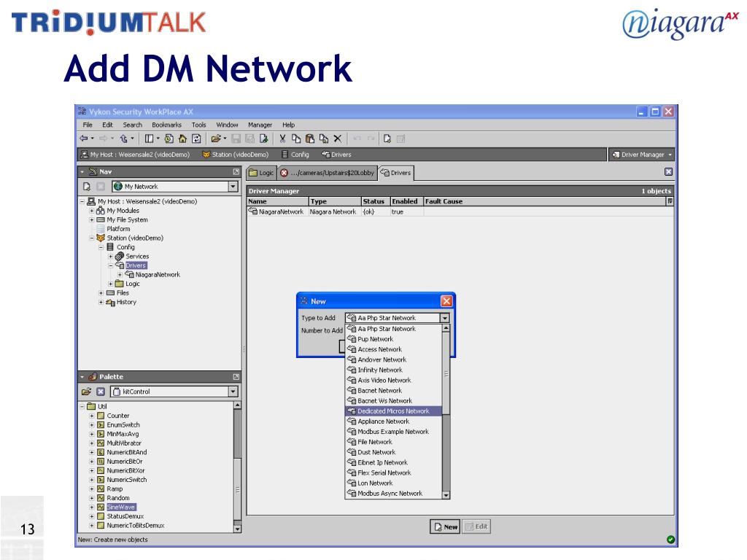Viewport: 747px width, 560px height.
Task: Expand the History tree node
Action: tap(101, 302)
